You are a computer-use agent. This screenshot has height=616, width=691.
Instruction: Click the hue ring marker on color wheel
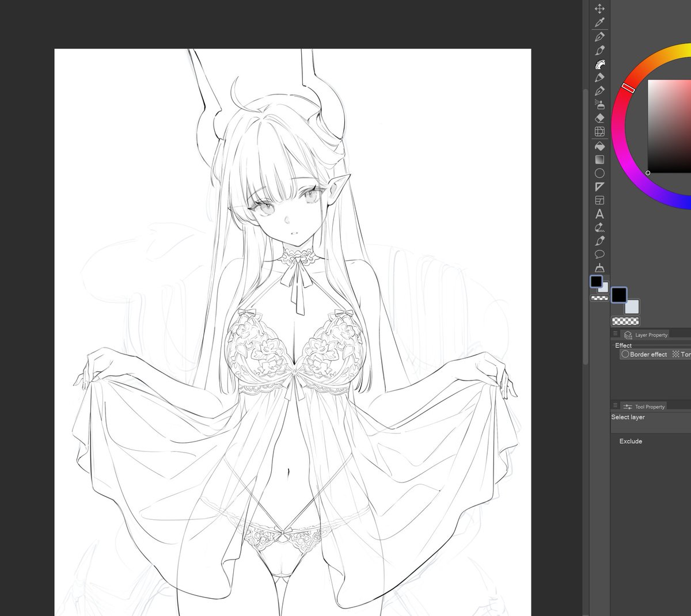pyautogui.click(x=628, y=88)
